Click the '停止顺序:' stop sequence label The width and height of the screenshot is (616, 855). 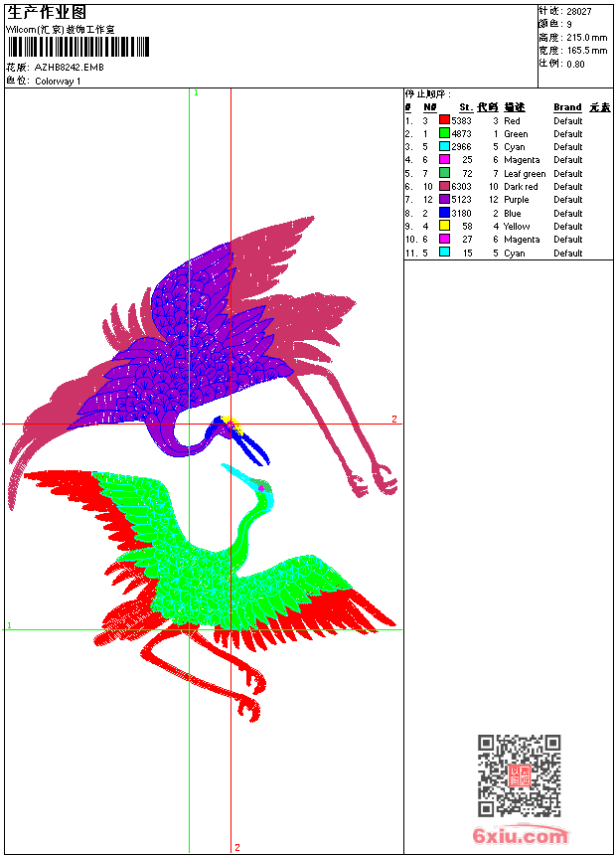point(428,94)
